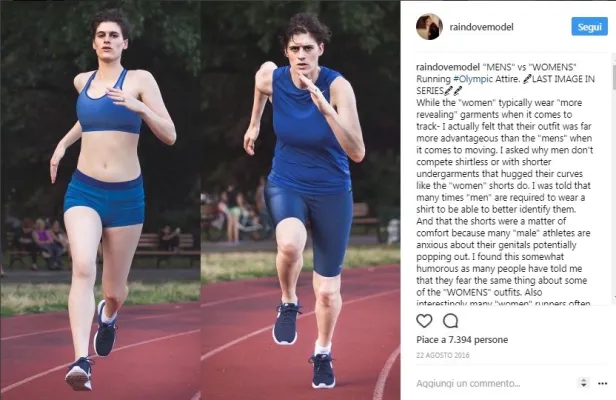Click the left photo with the sports bra outfit
This screenshot has width=616, height=400.
tap(101, 200)
